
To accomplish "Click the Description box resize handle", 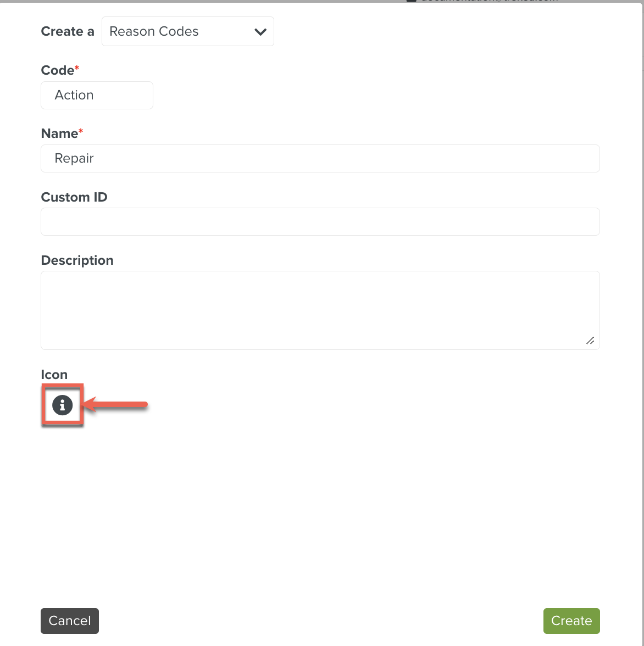I will 590,341.
